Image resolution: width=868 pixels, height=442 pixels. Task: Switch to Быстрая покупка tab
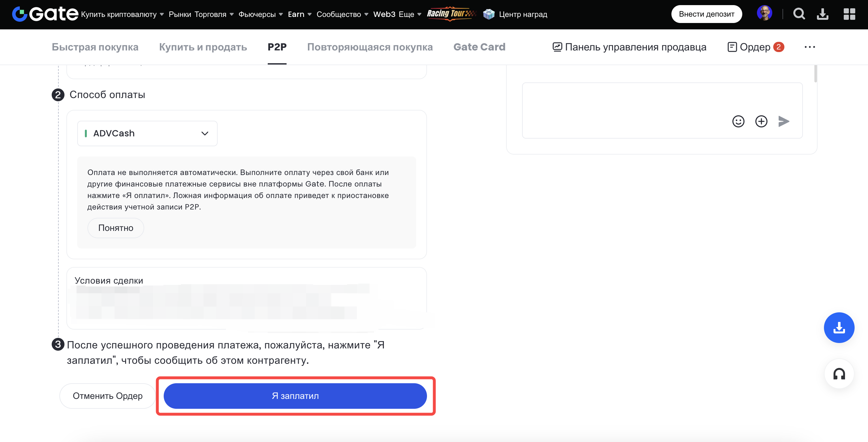95,47
